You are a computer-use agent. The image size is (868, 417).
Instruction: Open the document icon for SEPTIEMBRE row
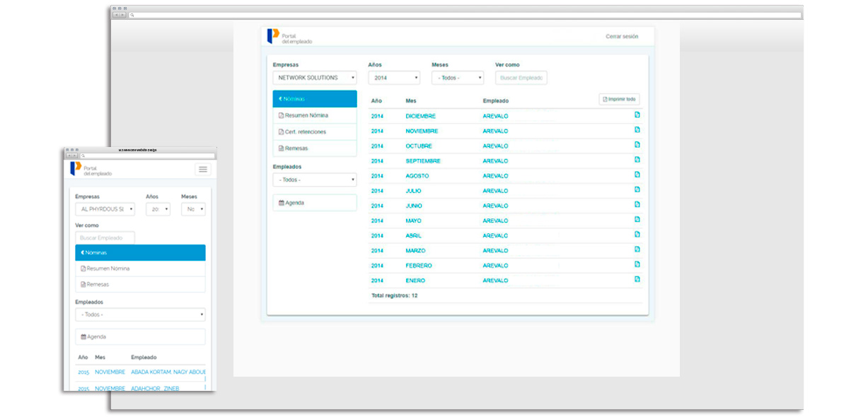click(637, 160)
